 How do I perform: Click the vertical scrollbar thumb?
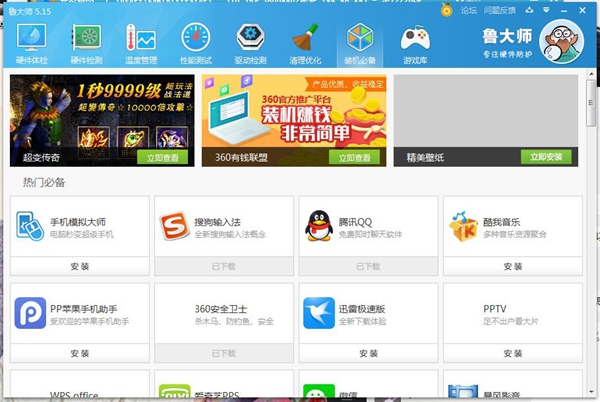tap(591, 103)
